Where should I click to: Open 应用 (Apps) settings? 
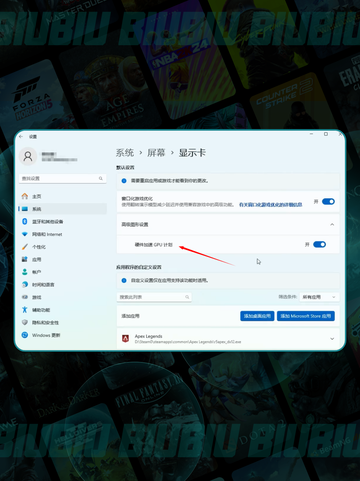(62, 259)
